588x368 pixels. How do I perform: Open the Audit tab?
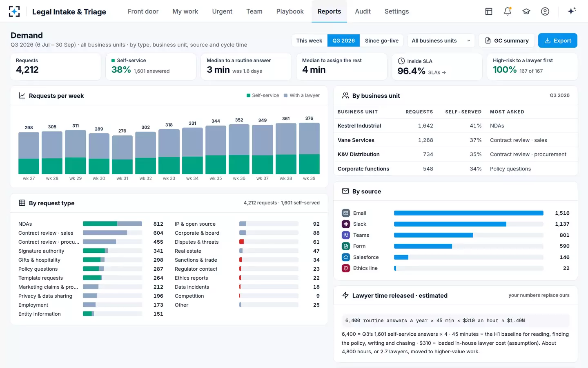click(363, 11)
